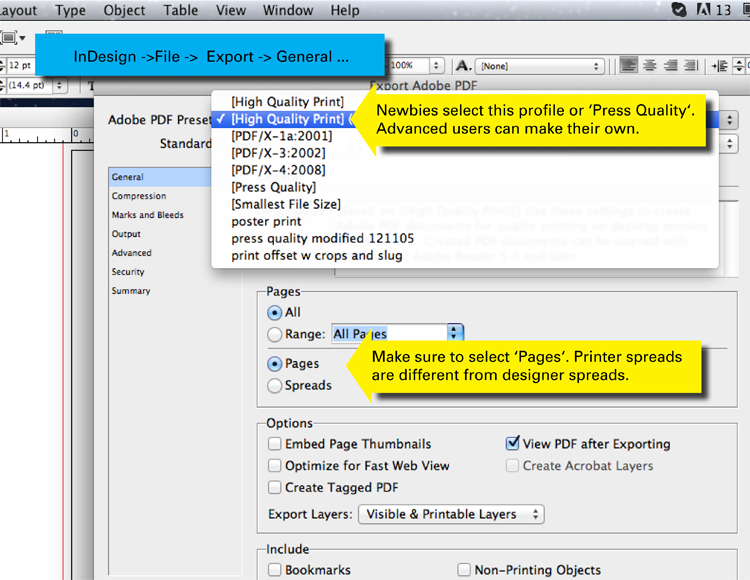Click the 100% scale input field
Image resolution: width=750 pixels, height=580 pixels.
(408, 66)
